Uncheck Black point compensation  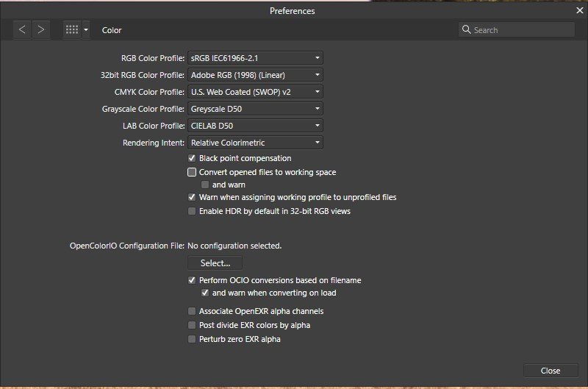pos(192,158)
